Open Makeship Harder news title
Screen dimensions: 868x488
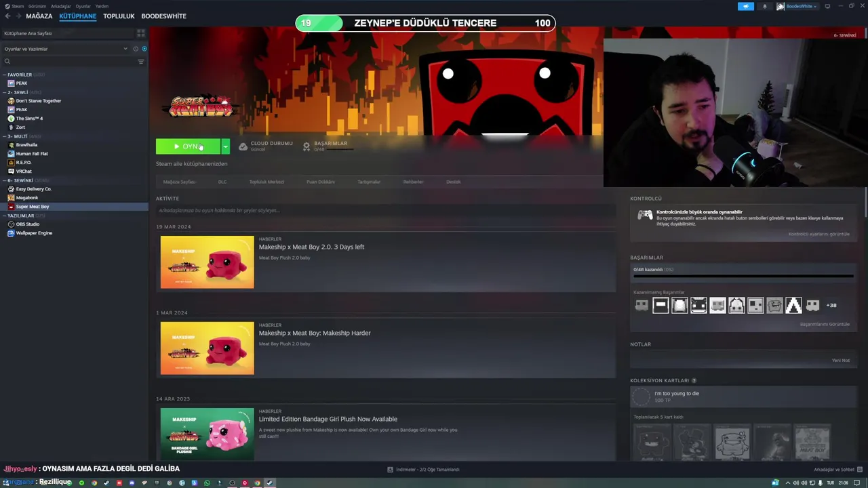[315, 333]
